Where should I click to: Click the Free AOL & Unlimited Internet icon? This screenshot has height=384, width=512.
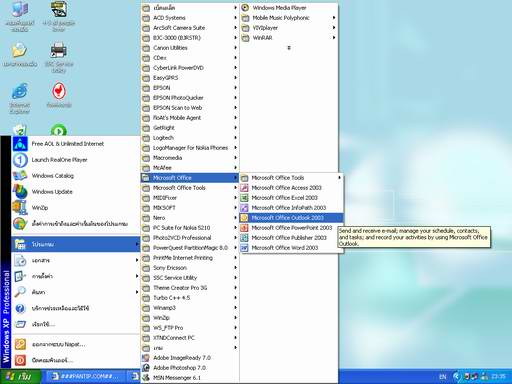(x=20, y=144)
